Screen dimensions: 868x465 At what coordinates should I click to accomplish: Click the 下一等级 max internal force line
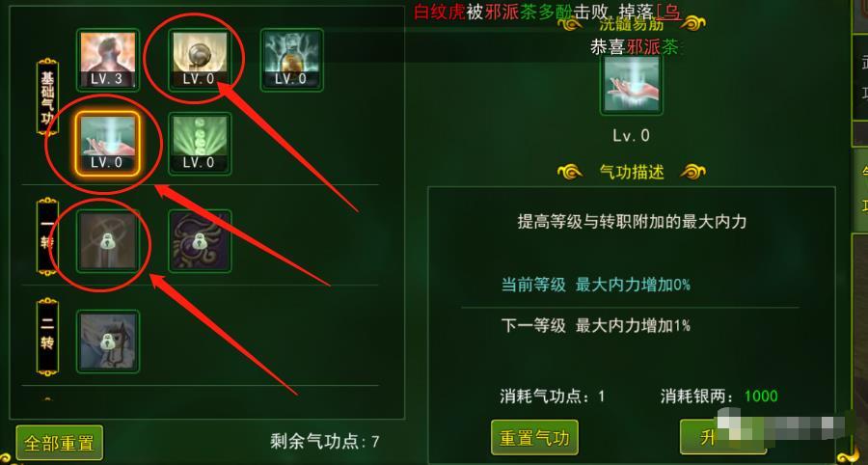coord(596,325)
